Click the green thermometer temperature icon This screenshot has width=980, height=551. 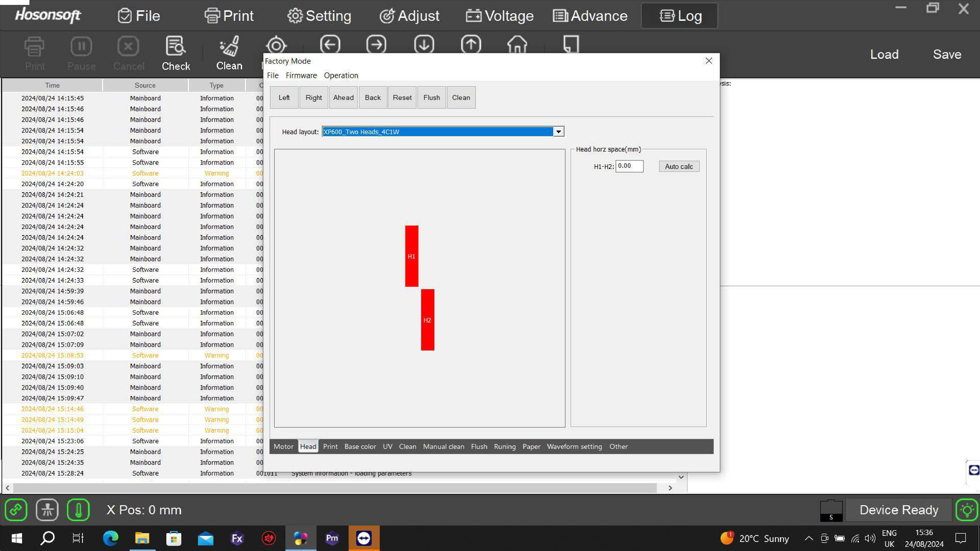click(78, 510)
